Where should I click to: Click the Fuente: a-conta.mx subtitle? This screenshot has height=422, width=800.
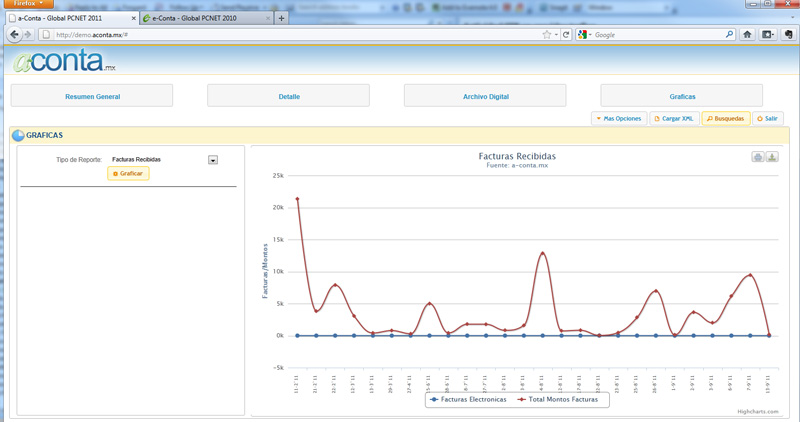517,165
